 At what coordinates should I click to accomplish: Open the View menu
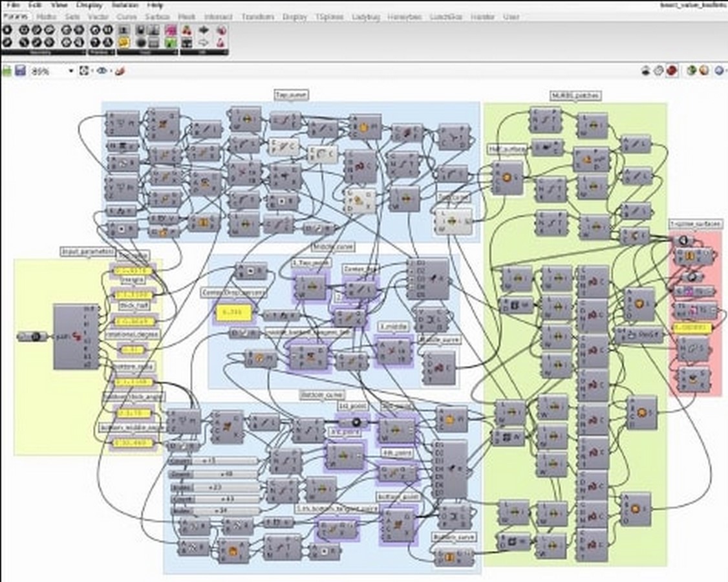point(59,5)
